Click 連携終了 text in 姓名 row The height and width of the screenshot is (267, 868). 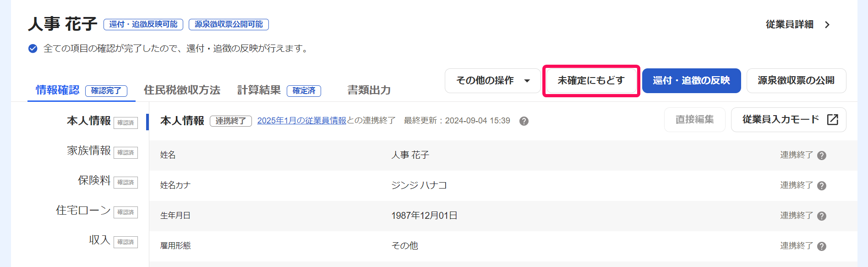[x=797, y=155]
